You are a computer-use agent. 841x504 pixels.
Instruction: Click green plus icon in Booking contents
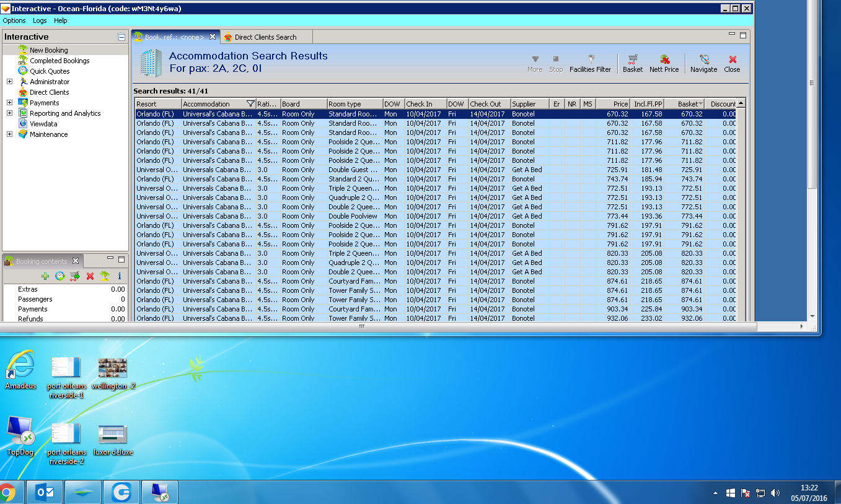click(x=45, y=276)
